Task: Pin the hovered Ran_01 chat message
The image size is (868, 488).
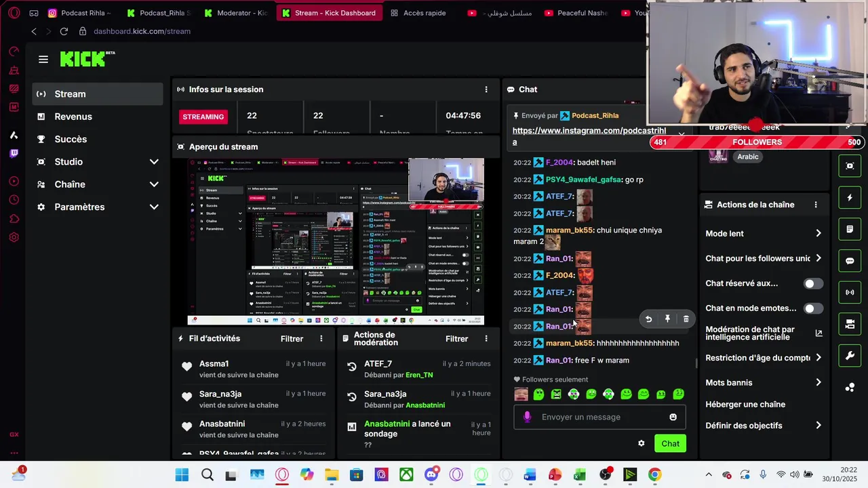Action: 667,319
